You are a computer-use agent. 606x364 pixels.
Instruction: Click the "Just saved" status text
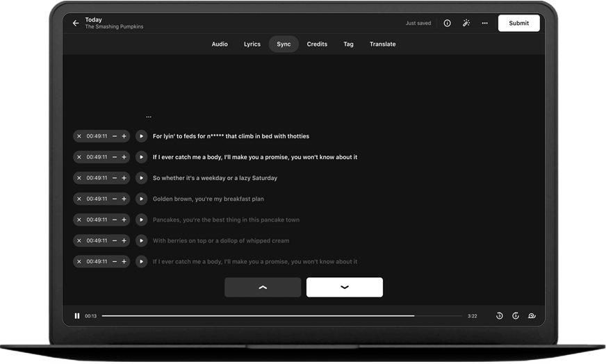(x=418, y=23)
